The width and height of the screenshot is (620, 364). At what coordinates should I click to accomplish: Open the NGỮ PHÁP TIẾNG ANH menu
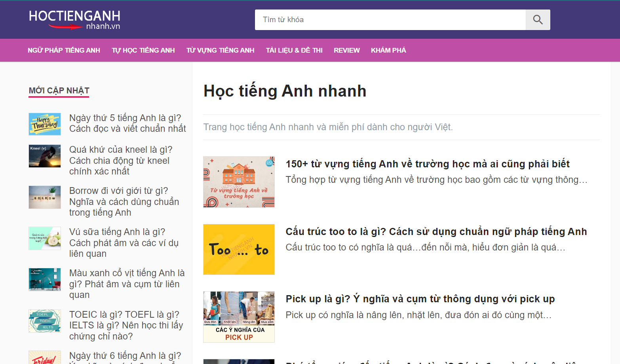(x=64, y=50)
